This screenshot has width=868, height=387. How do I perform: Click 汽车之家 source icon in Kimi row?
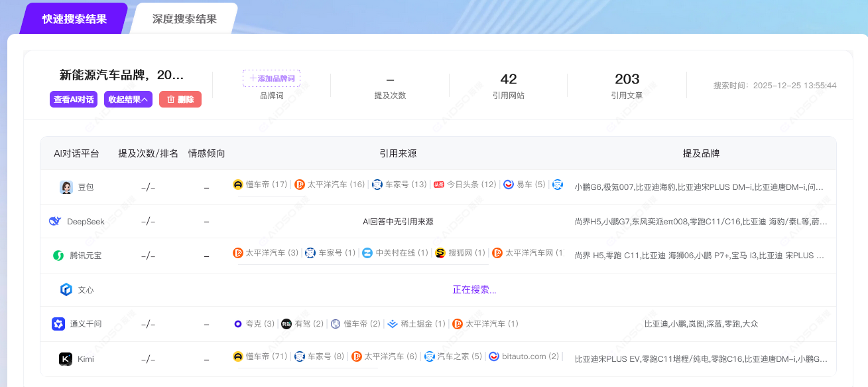click(430, 356)
